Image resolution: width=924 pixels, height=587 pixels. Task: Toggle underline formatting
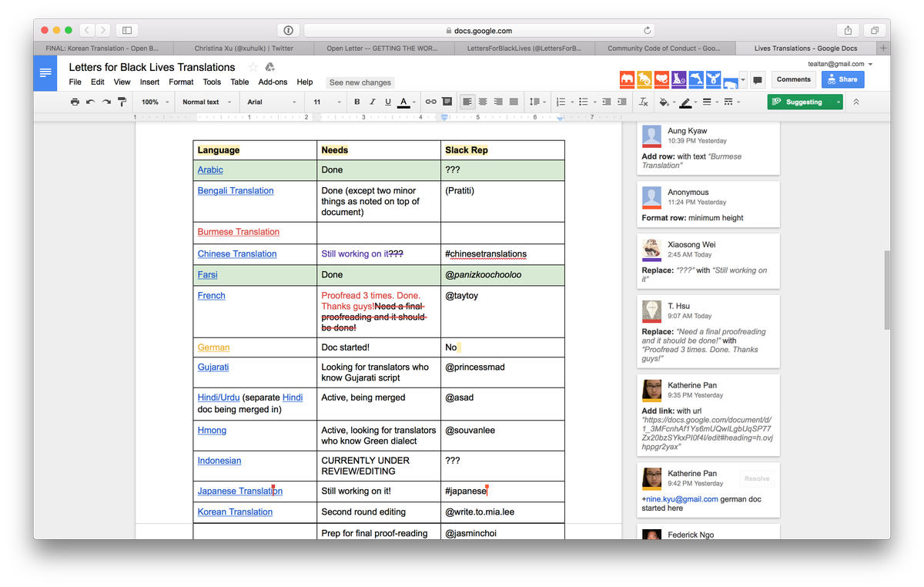(x=387, y=102)
